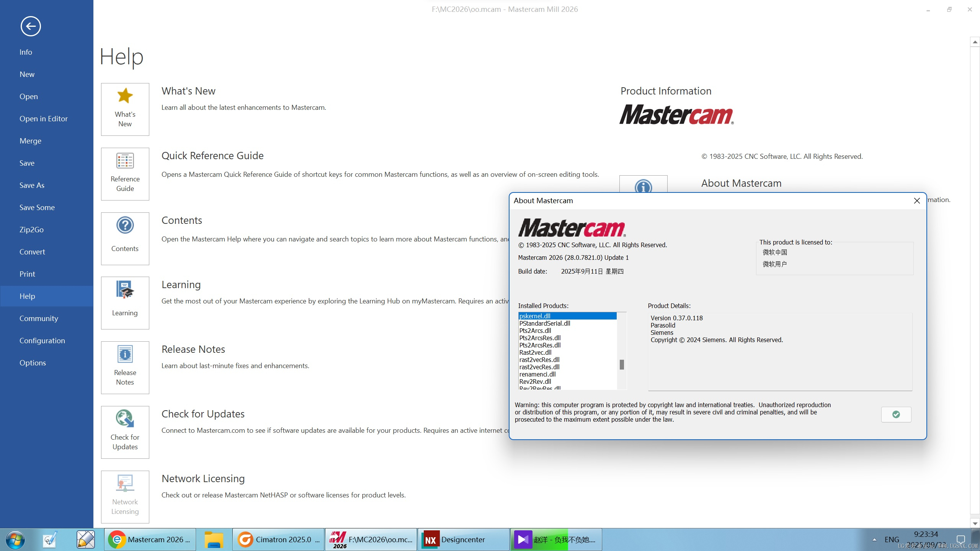Screen dimensions: 980x551
Task: Confirm About dialog with green checkmark button
Action: (896, 414)
